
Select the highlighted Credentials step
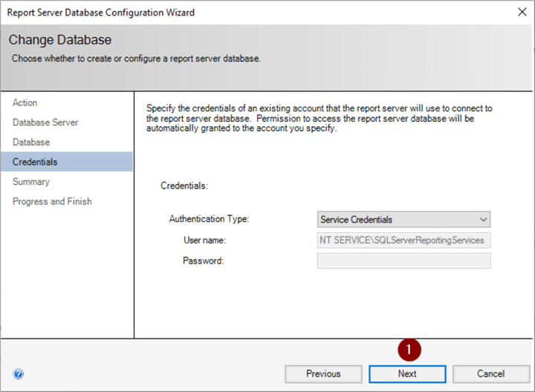pos(35,162)
